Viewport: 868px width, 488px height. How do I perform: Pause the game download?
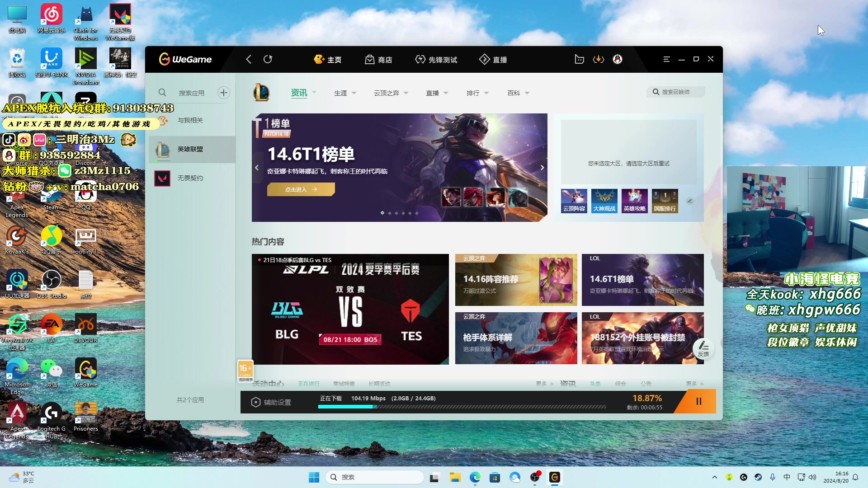(x=698, y=401)
